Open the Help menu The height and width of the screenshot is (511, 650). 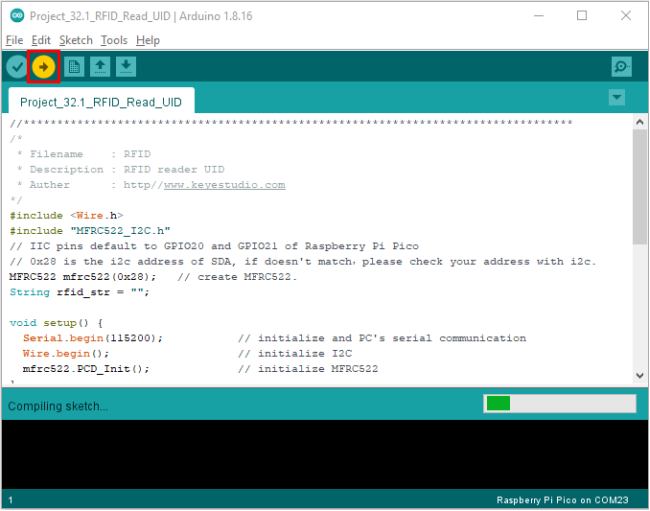coord(148,40)
